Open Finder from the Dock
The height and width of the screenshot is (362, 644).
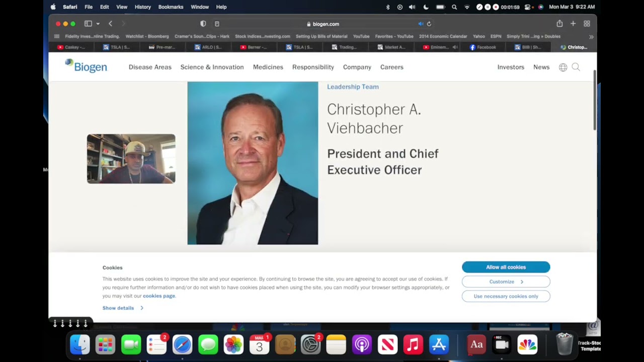coord(79,344)
